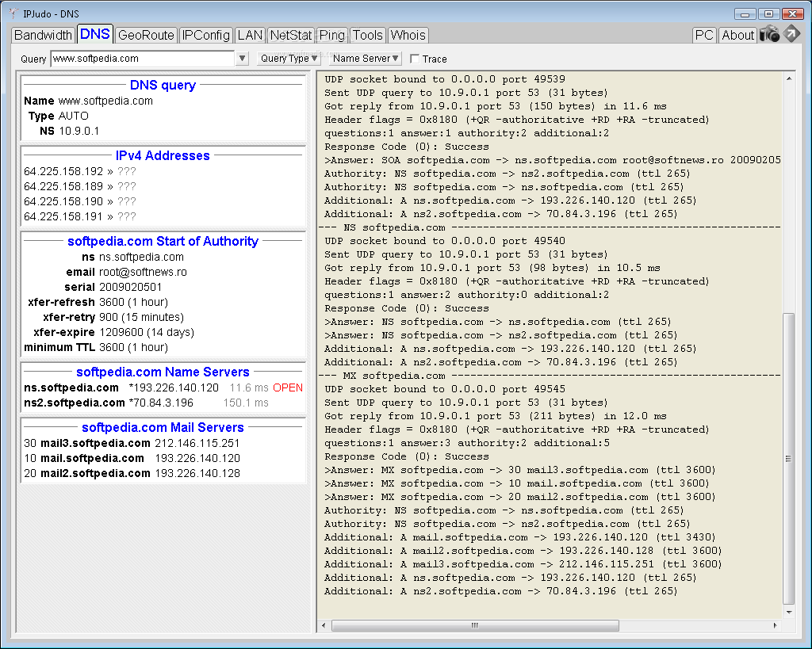The width and height of the screenshot is (812, 649).
Task: Click the xfer-expire 1209600 (14 days) value
Action: [x=147, y=332]
